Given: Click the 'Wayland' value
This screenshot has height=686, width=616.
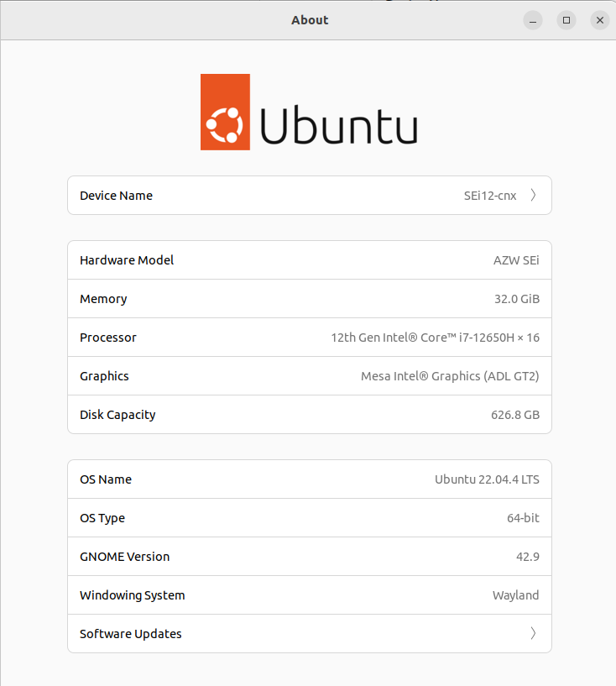Looking at the screenshot, I should tap(516, 595).
